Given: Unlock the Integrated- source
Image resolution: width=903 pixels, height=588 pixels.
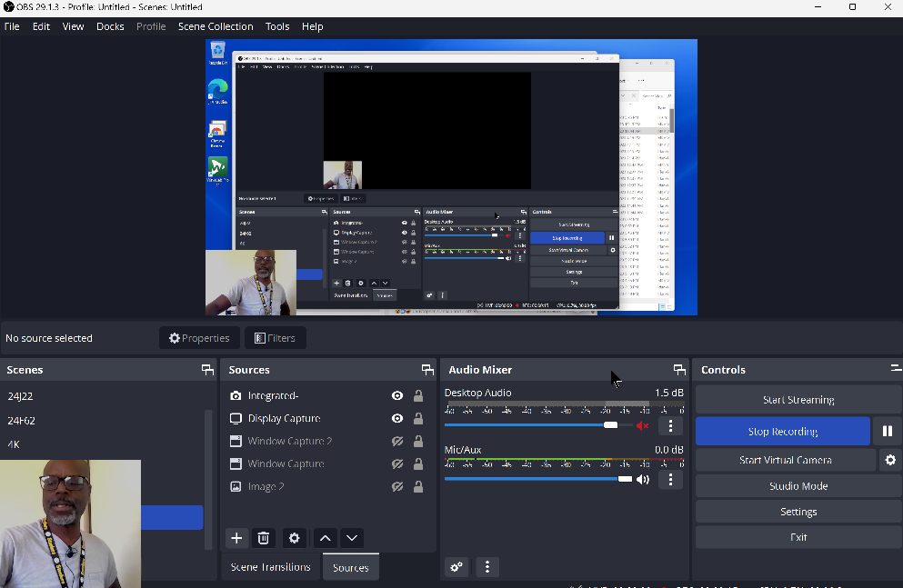Looking at the screenshot, I should pyautogui.click(x=418, y=396).
